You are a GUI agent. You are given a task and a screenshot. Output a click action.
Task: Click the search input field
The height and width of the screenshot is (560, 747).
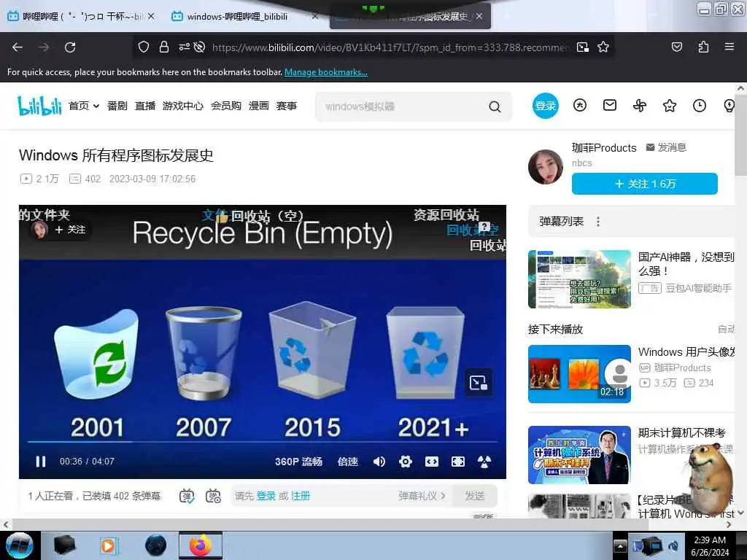click(x=403, y=106)
